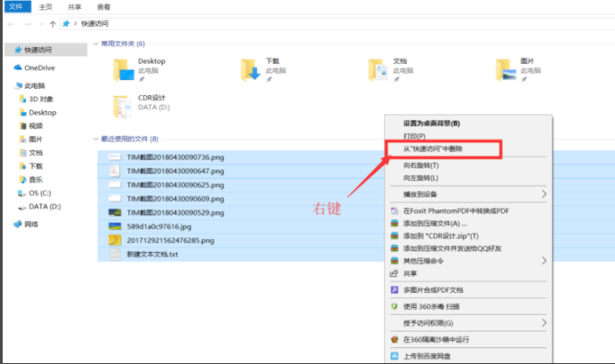Select DATA (D:) drive in sidebar
This screenshot has width=615, height=364.
pyautogui.click(x=44, y=206)
